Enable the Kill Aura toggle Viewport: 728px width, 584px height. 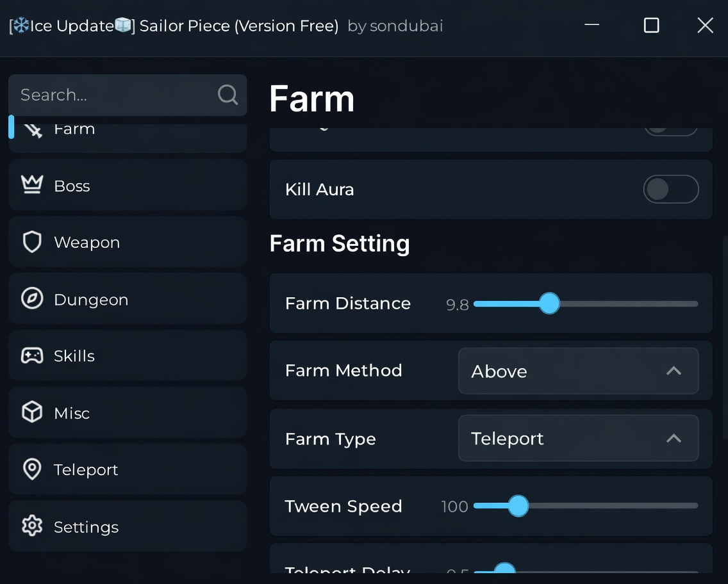point(670,190)
